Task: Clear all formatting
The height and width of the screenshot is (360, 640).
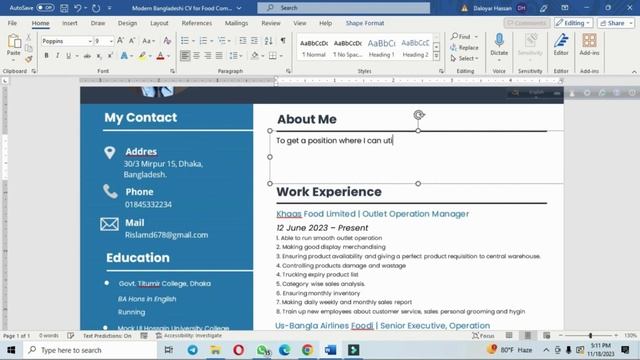Action: pyautogui.click(x=167, y=41)
